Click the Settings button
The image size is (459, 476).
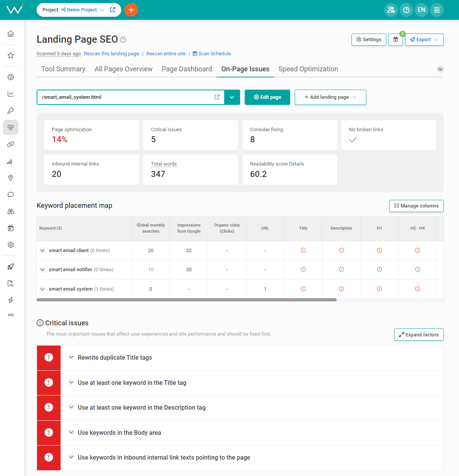tap(369, 40)
